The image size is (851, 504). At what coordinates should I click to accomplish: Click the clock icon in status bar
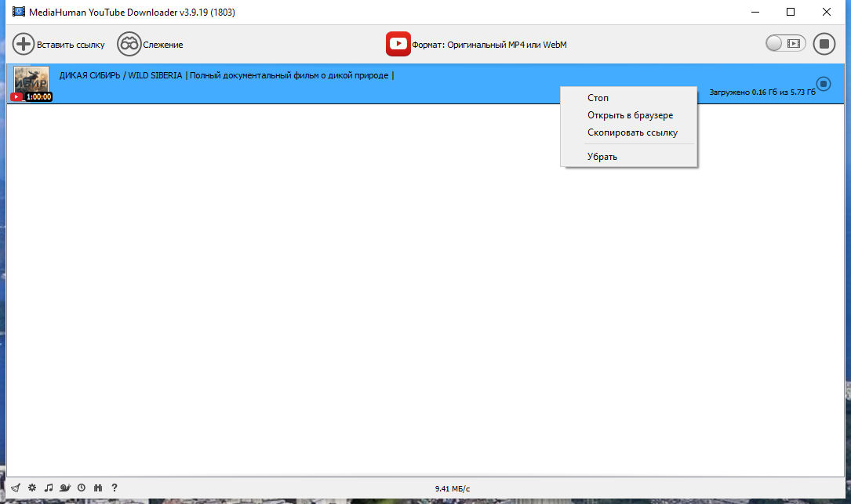[x=82, y=488]
